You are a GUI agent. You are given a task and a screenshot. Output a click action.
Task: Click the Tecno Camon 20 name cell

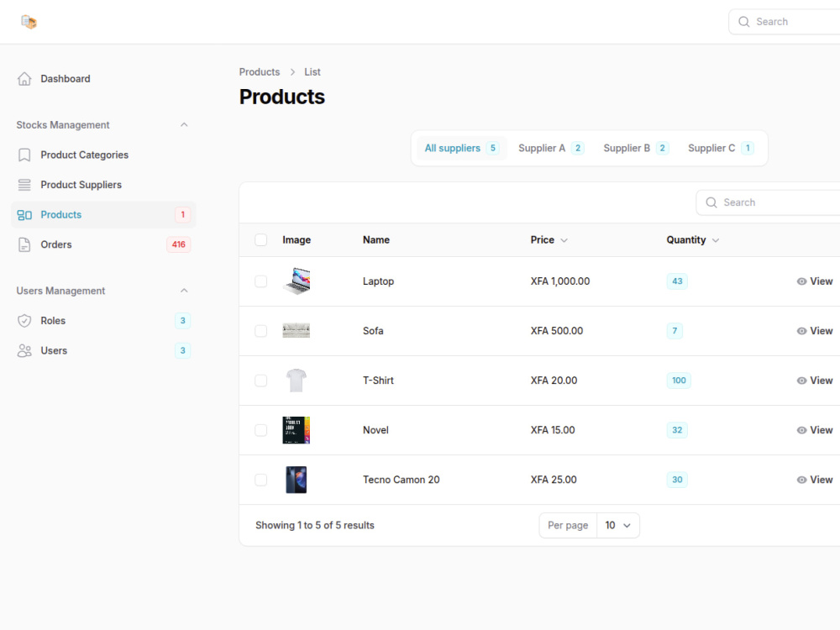pyautogui.click(x=402, y=480)
